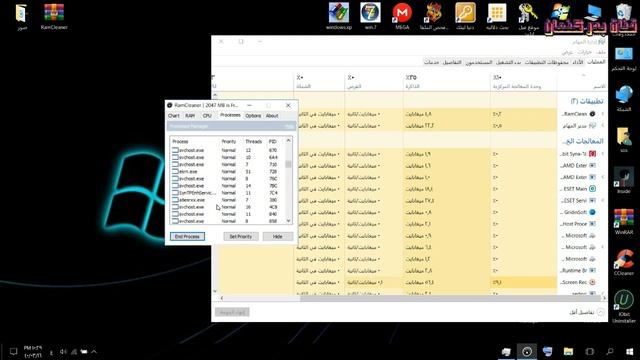Viewport: 640px width, 360px height.
Task: Open File Explorer from the taskbar
Action: pyautogui.click(x=569, y=351)
